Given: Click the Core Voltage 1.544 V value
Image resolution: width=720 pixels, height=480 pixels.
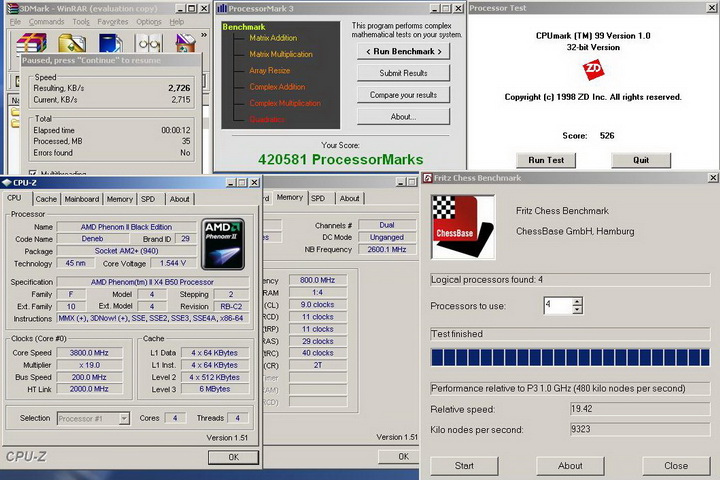Looking at the screenshot, I should pos(173,263).
